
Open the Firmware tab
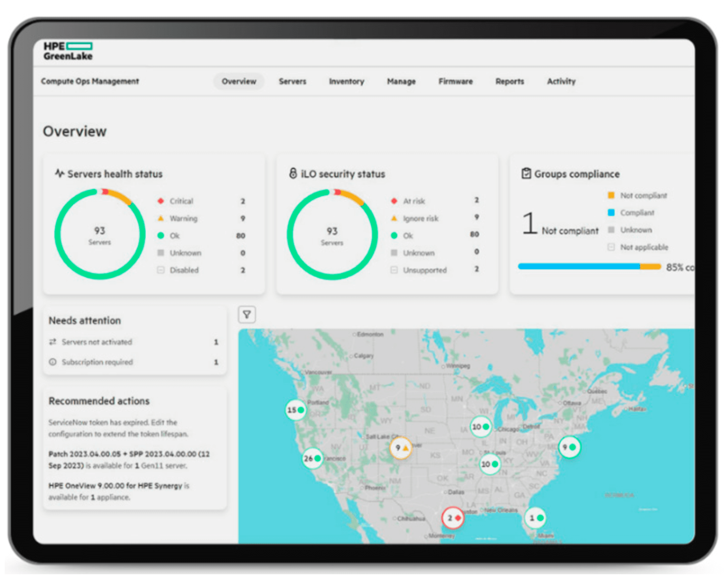[455, 81]
